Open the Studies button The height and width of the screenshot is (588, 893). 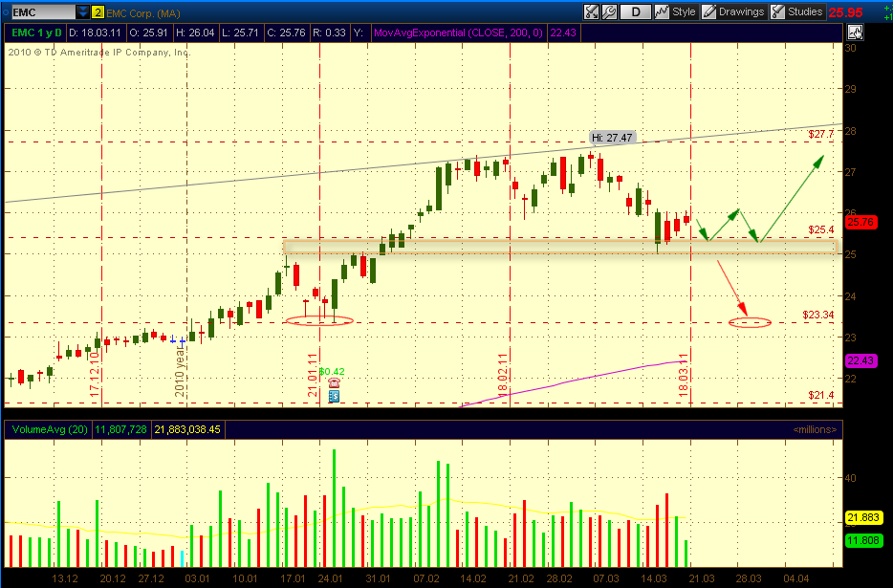(805, 12)
